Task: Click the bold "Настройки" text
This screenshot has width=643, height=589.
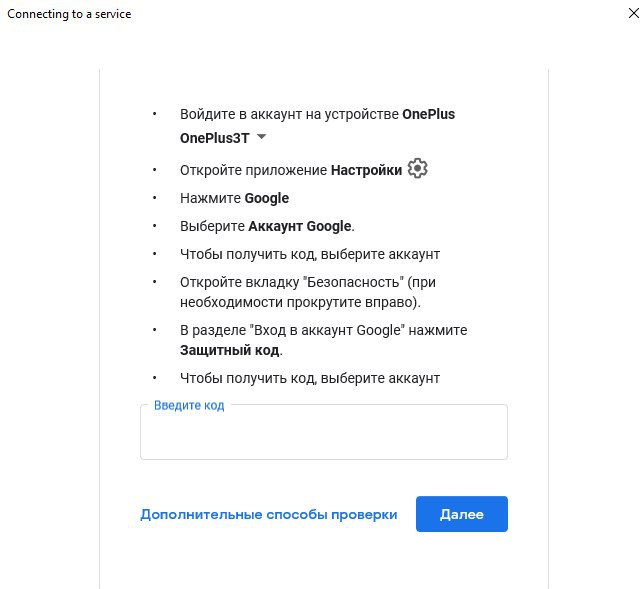Action: [366, 170]
